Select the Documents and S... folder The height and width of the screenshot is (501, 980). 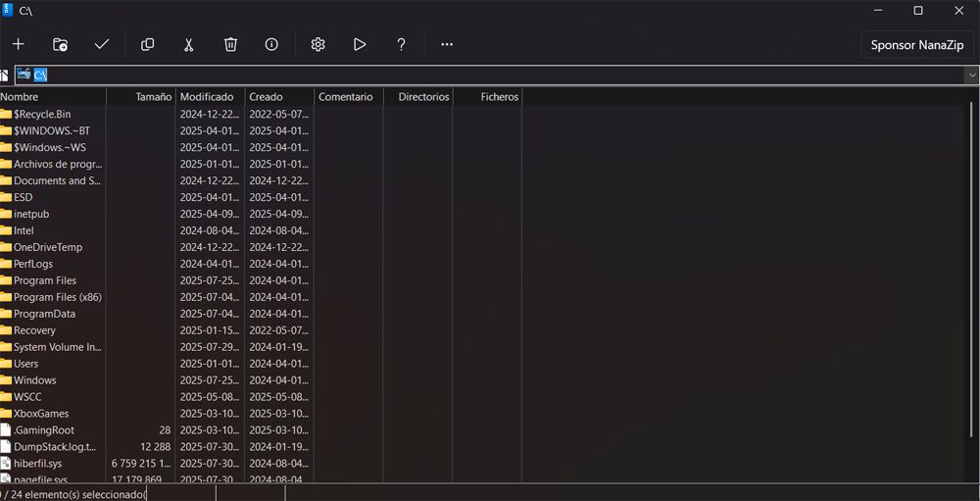click(57, 180)
